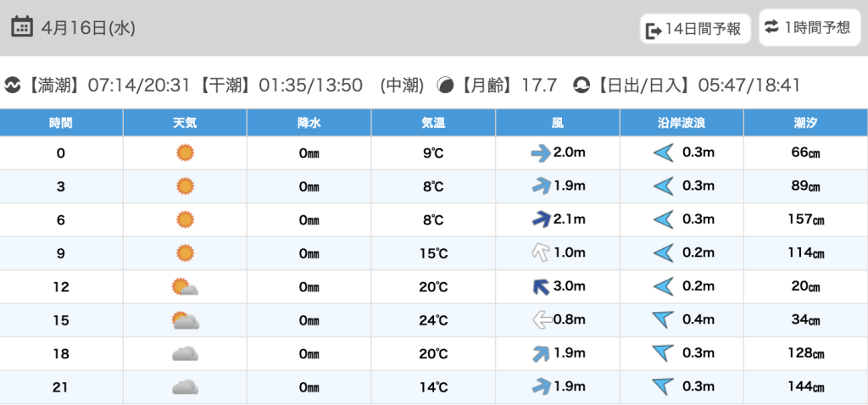Click the 3.0m wind arrow at 12時
Viewport: 868px width, 405px height.
(x=539, y=287)
